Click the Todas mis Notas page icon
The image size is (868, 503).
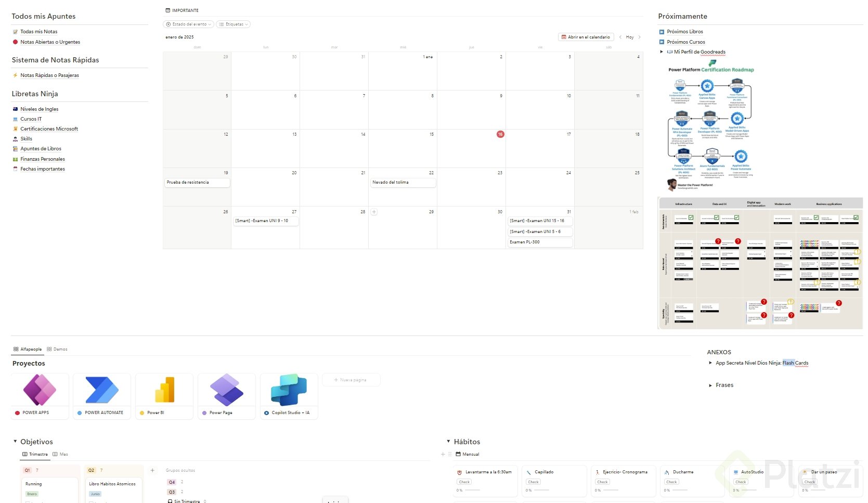click(x=16, y=32)
